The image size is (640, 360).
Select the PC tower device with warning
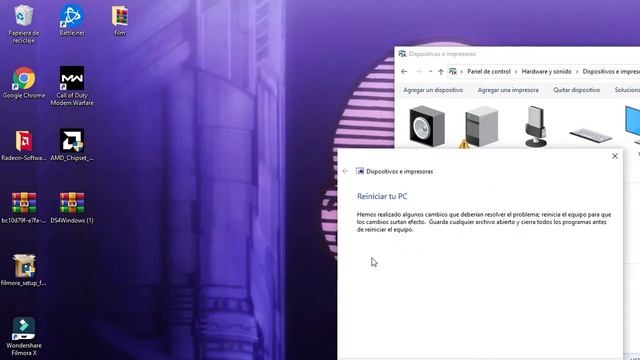coord(481,127)
